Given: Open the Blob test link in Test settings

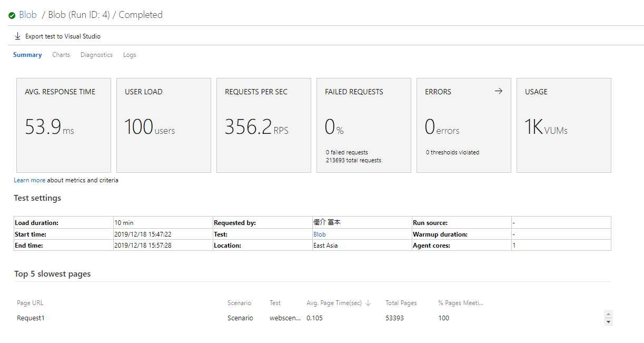Looking at the screenshot, I should point(320,234).
